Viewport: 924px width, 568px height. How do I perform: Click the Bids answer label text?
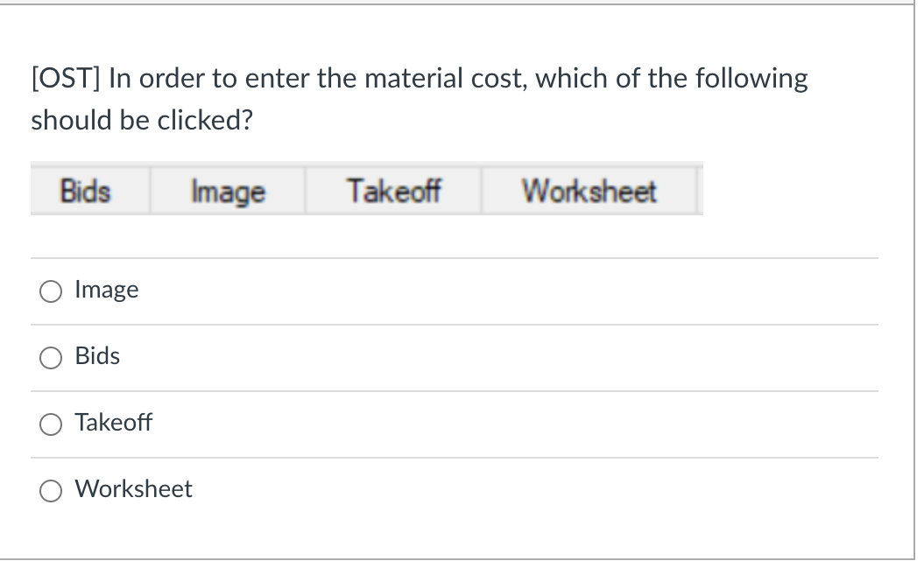click(97, 356)
